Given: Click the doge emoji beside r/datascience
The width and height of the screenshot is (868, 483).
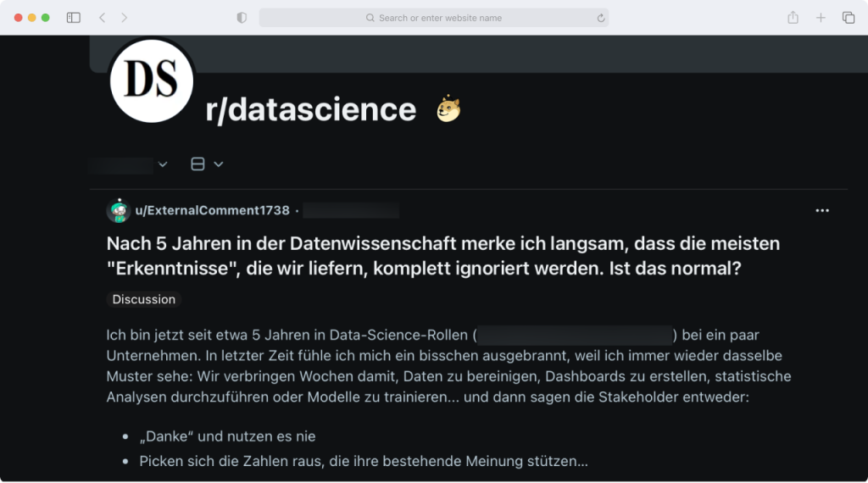Looking at the screenshot, I should [x=448, y=108].
